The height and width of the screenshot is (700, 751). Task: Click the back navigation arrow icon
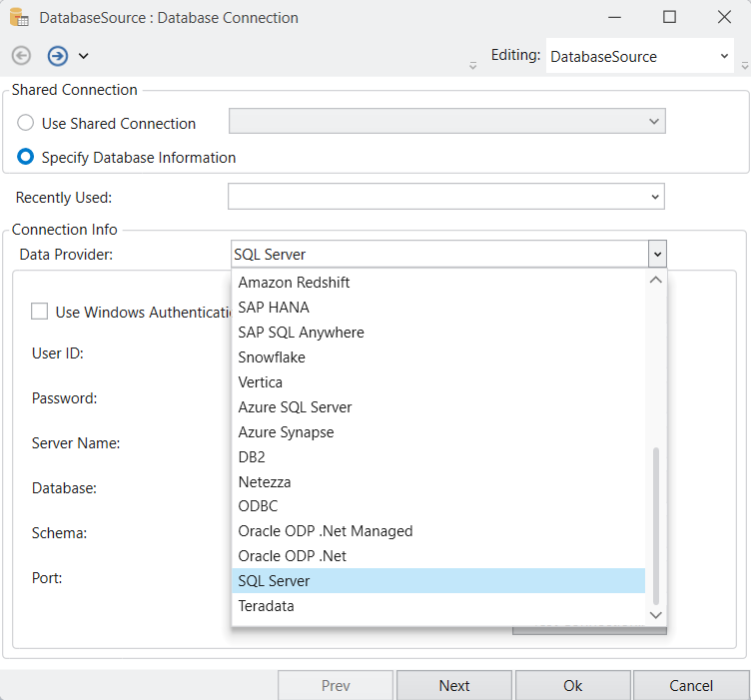22,56
